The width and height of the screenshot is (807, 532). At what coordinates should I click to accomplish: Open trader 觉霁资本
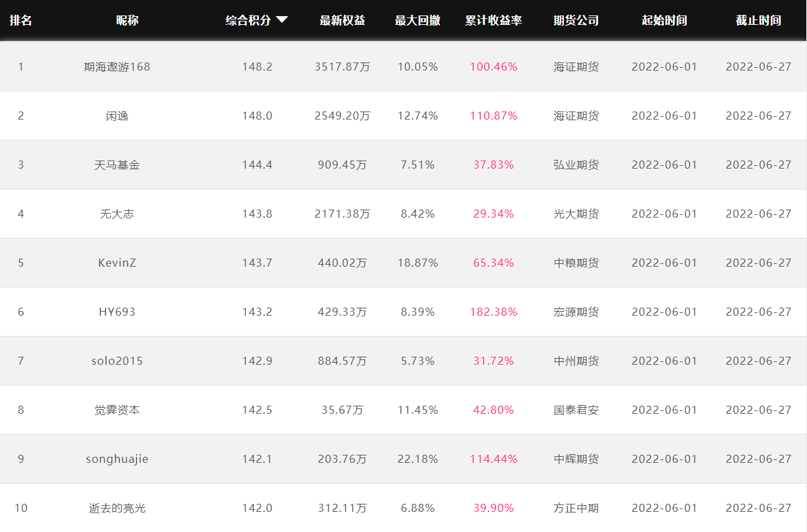coord(118,410)
